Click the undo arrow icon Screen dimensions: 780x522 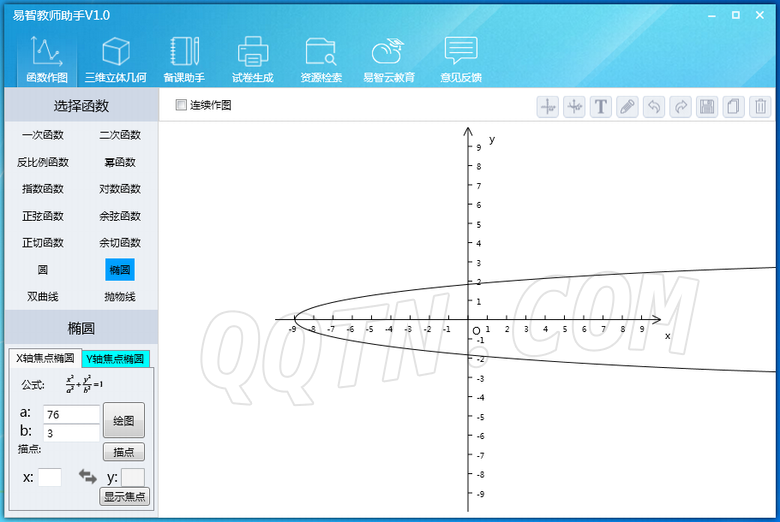654,107
